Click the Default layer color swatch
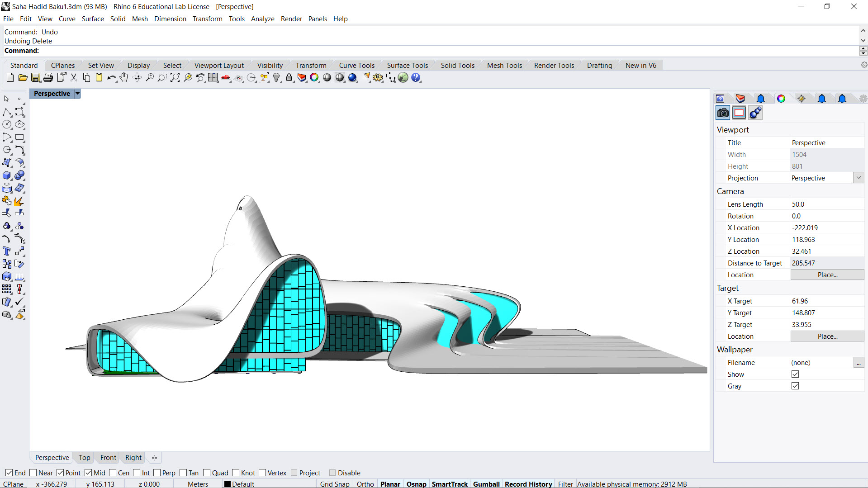The width and height of the screenshot is (868, 488). click(x=228, y=484)
